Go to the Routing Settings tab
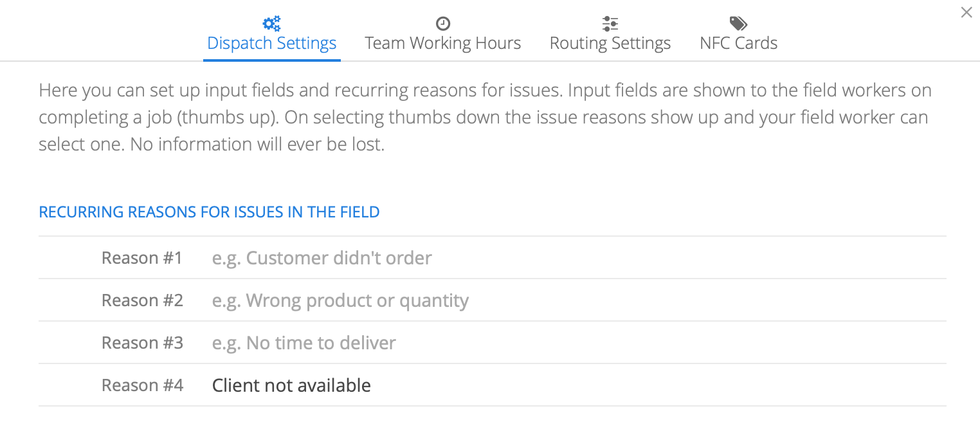 point(610,43)
